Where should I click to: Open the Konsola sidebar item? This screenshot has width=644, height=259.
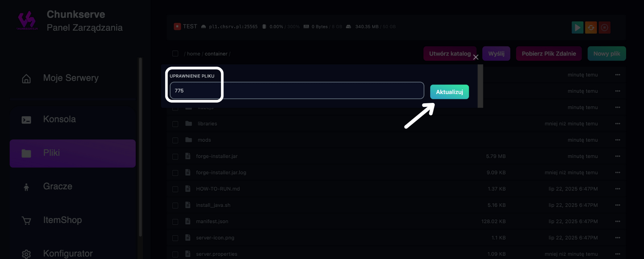[72, 119]
